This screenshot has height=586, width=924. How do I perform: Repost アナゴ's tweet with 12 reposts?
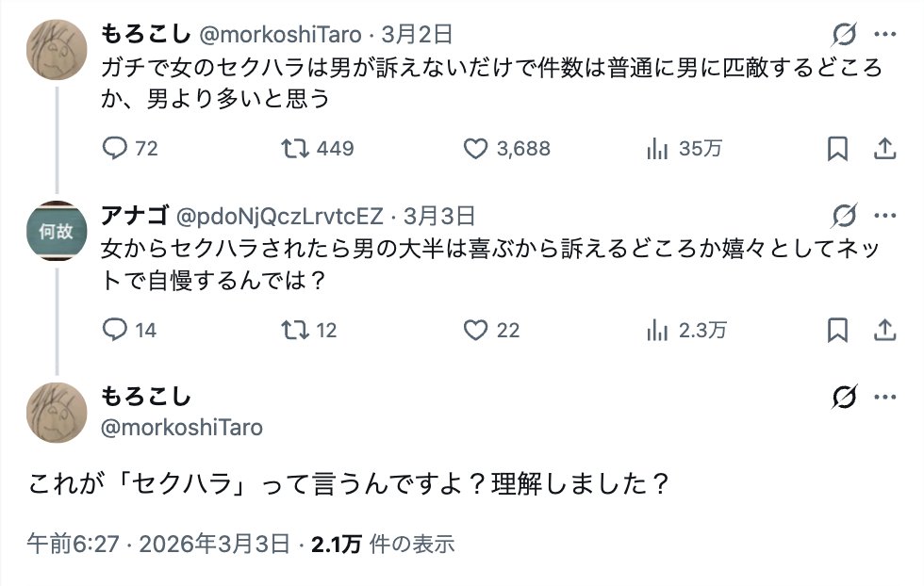296,329
